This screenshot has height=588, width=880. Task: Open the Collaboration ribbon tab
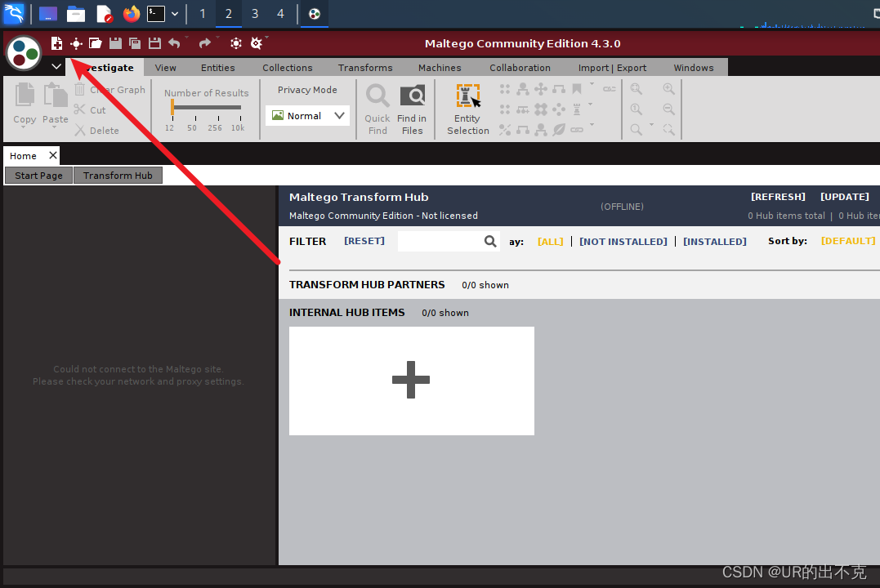[520, 67]
